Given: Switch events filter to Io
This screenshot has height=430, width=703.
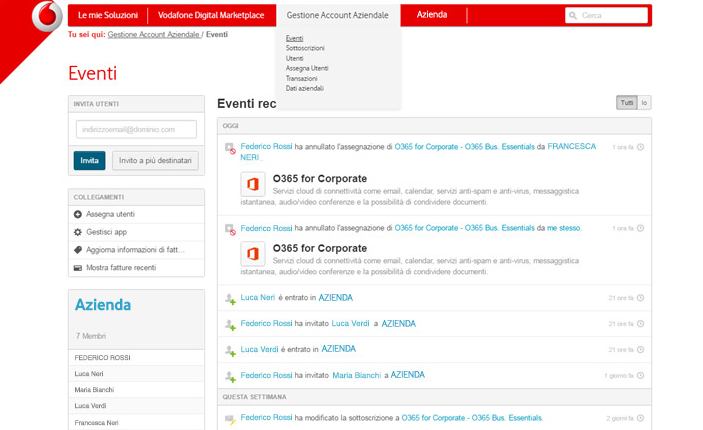Looking at the screenshot, I should 645,103.
